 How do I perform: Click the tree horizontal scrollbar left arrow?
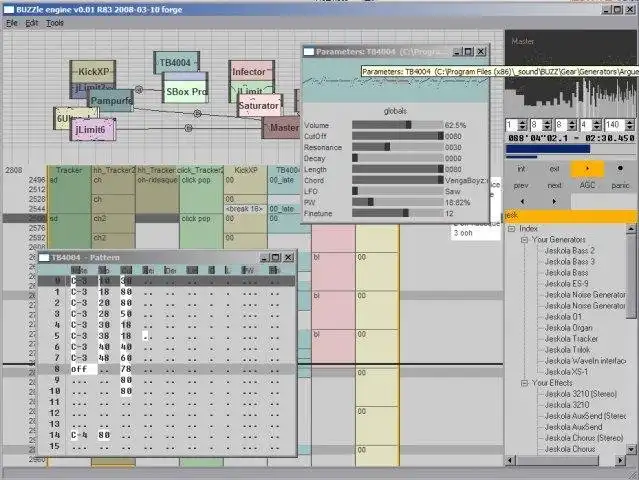[510, 460]
